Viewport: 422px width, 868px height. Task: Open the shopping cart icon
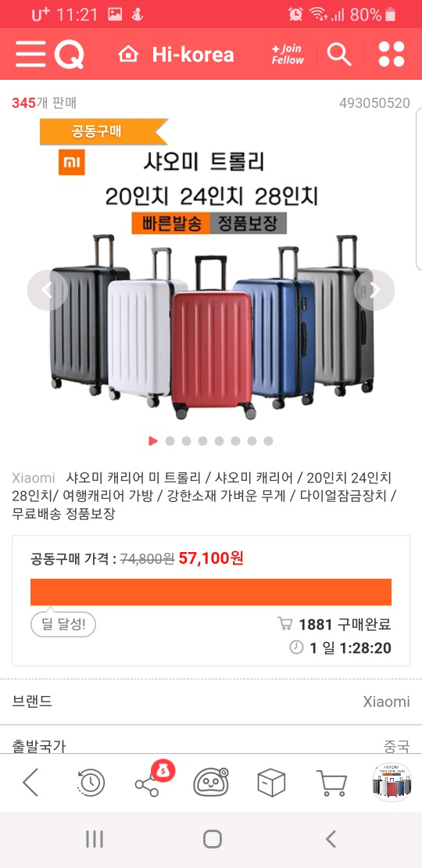tap(331, 783)
